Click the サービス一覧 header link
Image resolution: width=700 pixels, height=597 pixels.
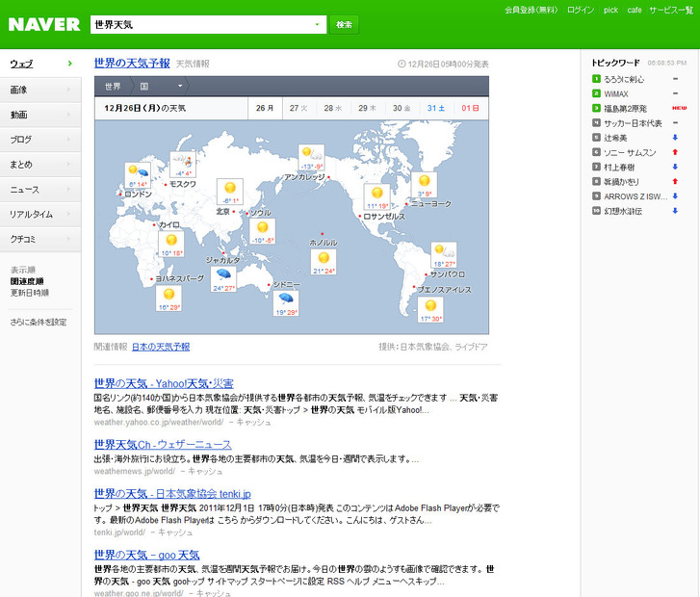tap(671, 10)
